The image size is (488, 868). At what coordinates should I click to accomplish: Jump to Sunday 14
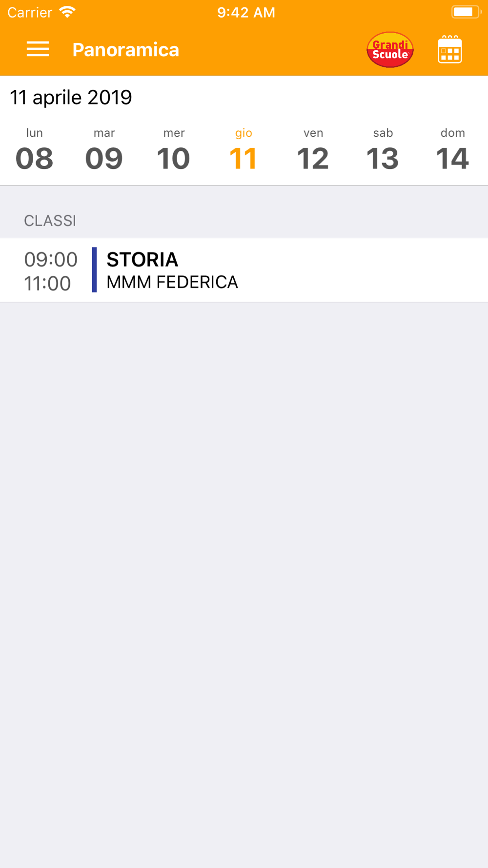(453, 150)
